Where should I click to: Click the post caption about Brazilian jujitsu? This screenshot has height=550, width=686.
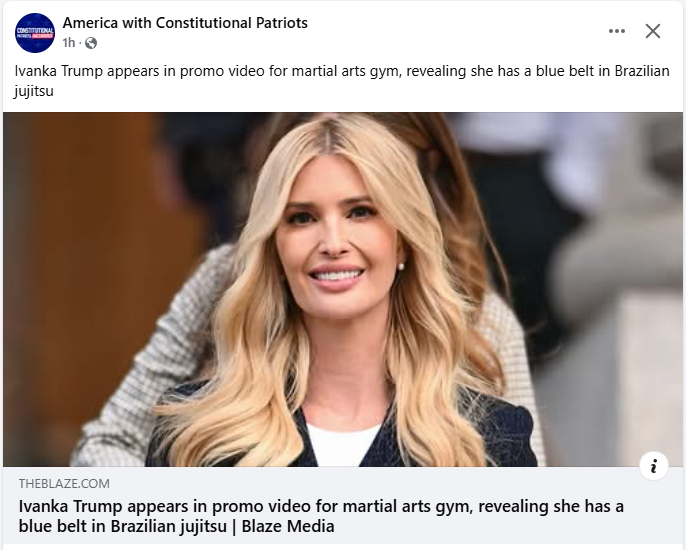click(x=342, y=81)
